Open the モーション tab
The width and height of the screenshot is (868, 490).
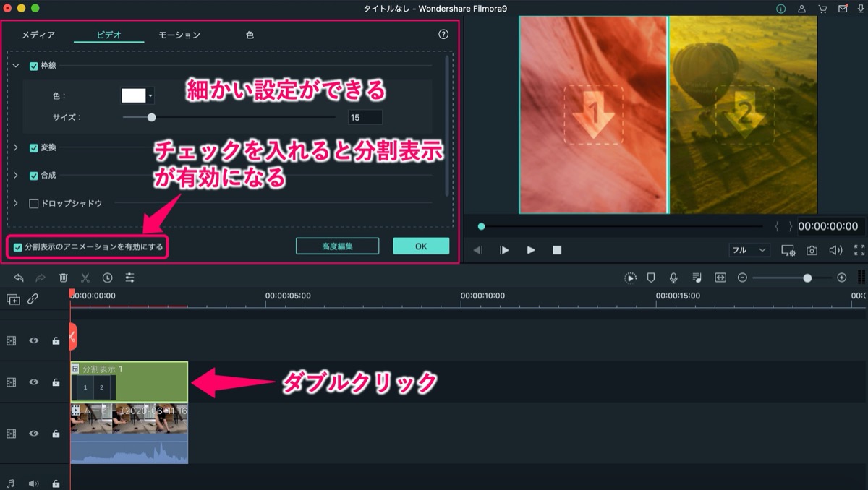pyautogui.click(x=179, y=35)
